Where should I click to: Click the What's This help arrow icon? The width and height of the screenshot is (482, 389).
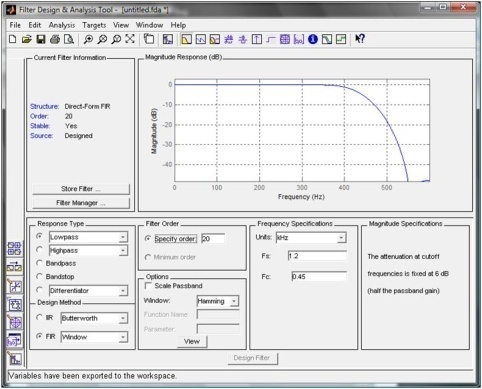360,39
